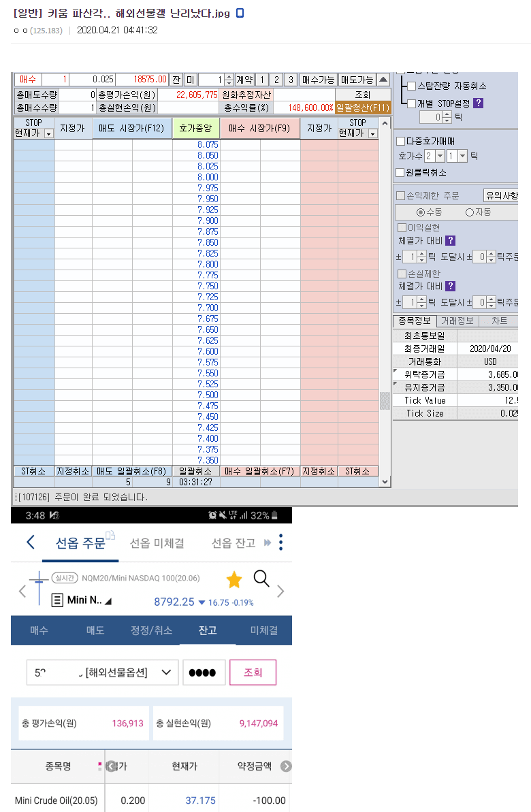Click the help icon by 체결가 대비 under 이익실현
Viewport: 531px width, 812px height.
tap(451, 240)
